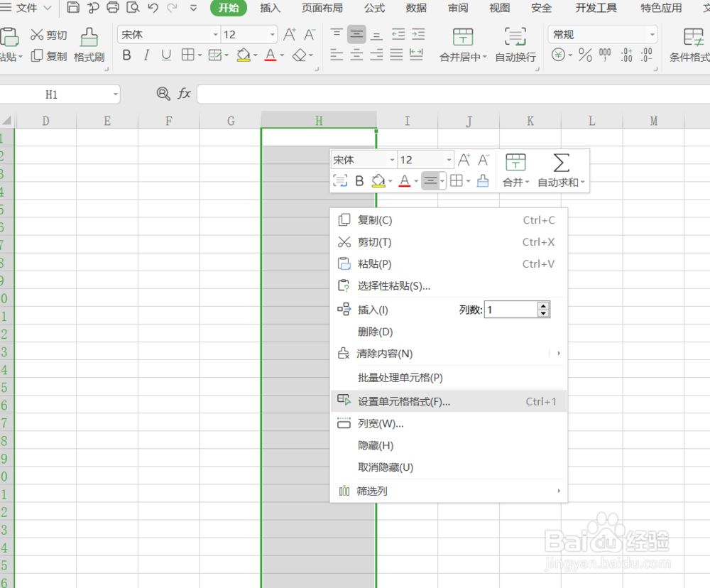This screenshot has width=710, height=588.
Task: Click the Copy icon in the clipboard group
Action: point(36,56)
